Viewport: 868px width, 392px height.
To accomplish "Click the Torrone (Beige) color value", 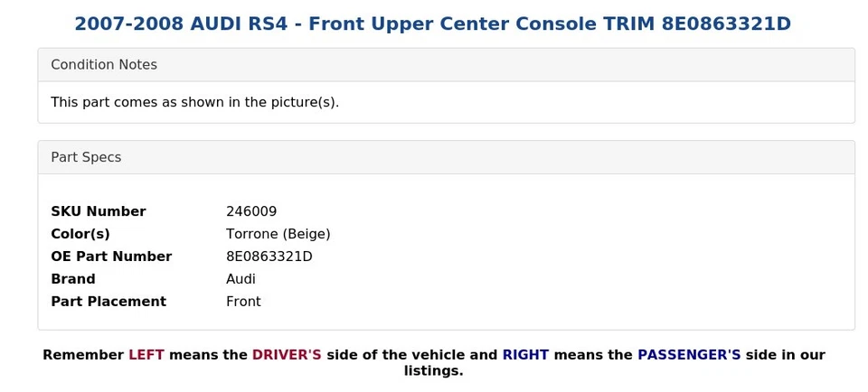I will pyautogui.click(x=278, y=234).
